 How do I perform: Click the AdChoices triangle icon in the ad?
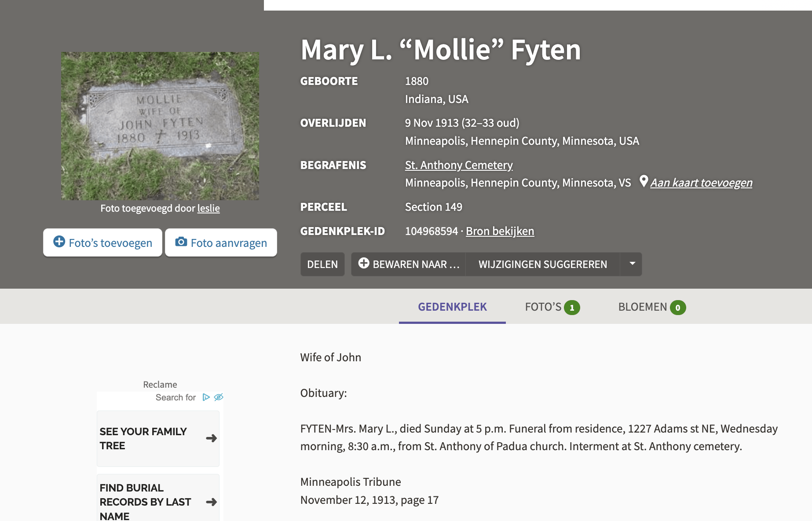point(206,397)
